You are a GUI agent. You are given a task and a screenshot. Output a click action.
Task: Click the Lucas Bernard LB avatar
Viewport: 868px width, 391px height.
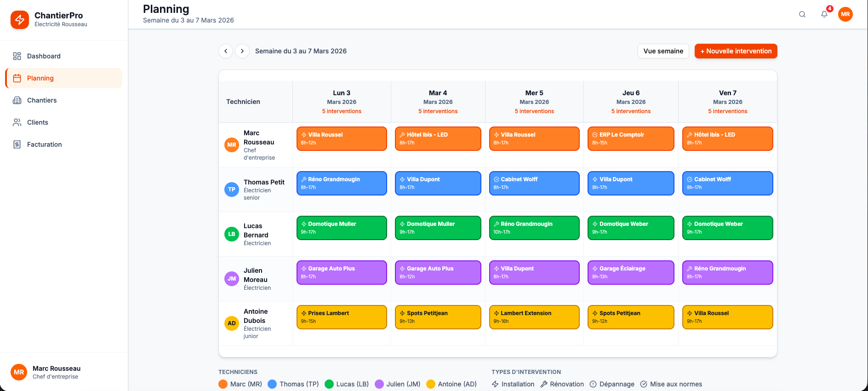click(x=232, y=234)
